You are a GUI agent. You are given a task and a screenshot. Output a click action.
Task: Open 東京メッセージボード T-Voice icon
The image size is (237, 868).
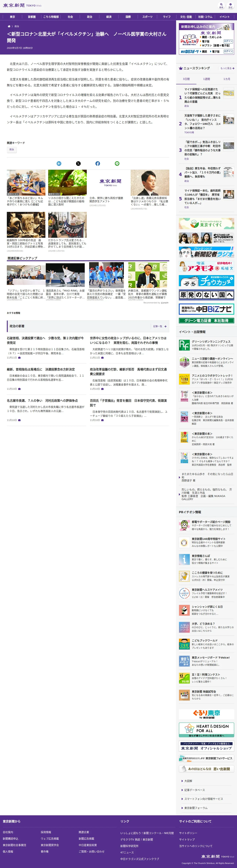[x=184, y=661]
